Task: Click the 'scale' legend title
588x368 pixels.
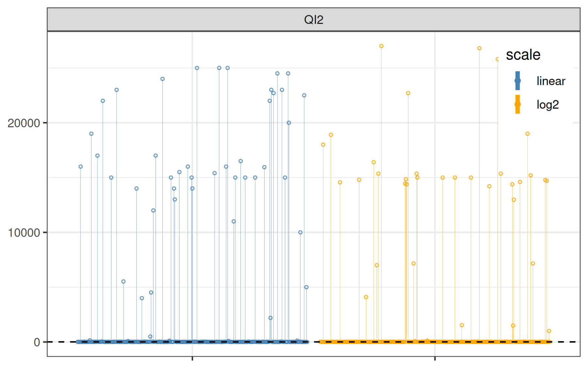Action: click(x=523, y=55)
